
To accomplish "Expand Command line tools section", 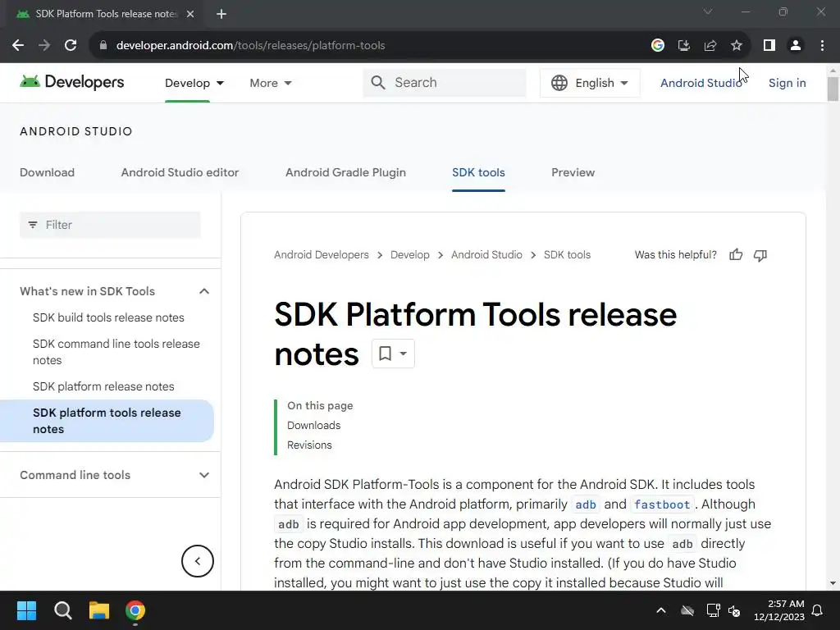I will 204,475.
